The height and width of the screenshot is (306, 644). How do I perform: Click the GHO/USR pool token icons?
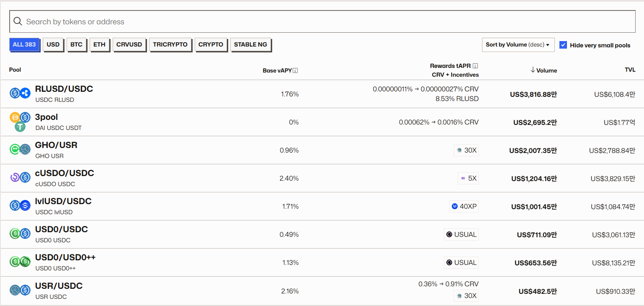(x=20, y=149)
